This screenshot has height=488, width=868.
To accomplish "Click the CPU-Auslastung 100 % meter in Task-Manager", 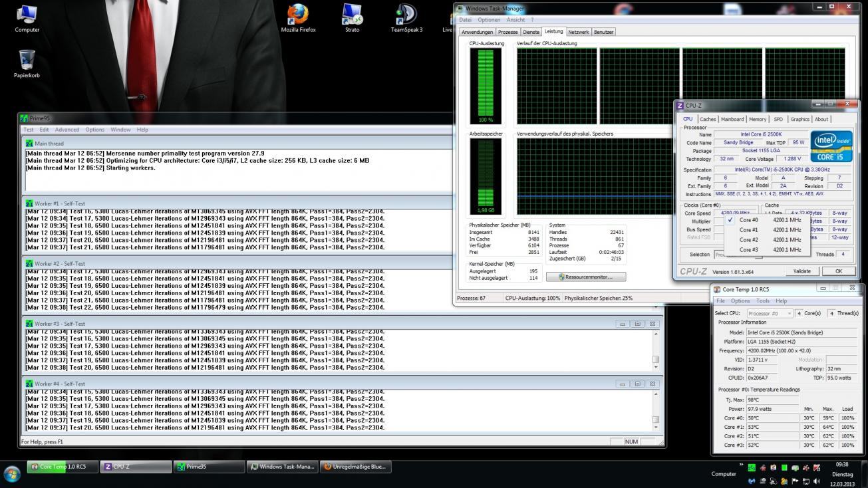I will [485, 86].
